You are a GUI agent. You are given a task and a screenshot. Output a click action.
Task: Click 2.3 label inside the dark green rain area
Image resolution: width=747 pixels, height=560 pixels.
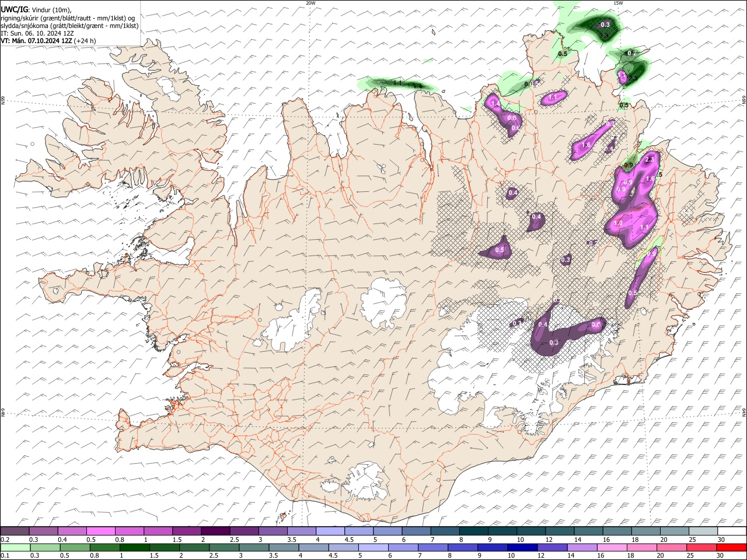coord(633,78)
